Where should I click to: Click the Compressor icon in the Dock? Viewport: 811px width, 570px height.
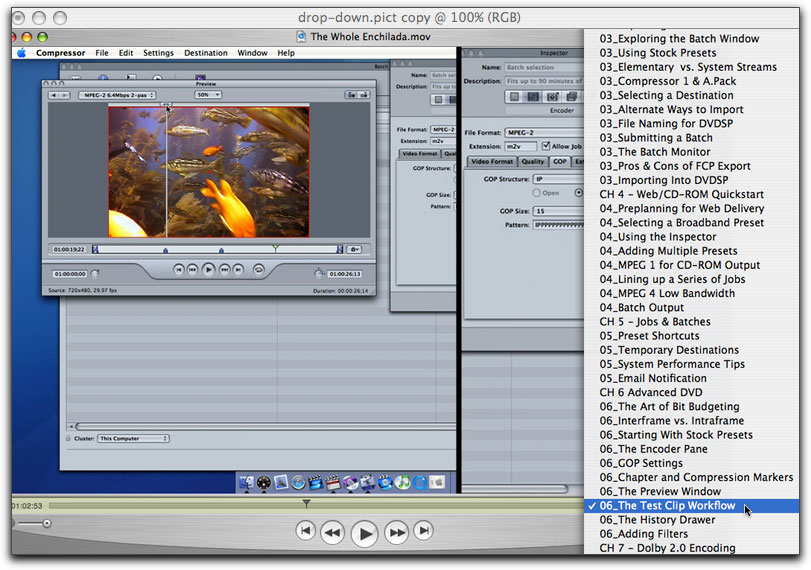368,483
